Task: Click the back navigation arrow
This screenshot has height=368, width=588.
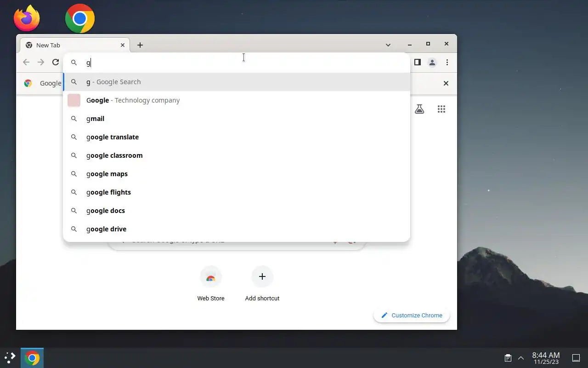Action: click(x=26, y=62)
